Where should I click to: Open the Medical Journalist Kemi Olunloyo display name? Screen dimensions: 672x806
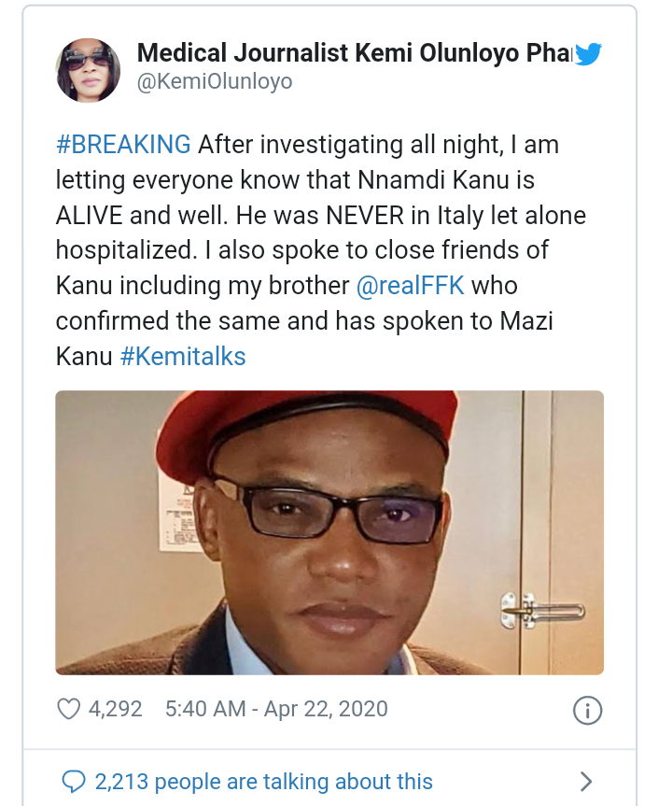354,53
